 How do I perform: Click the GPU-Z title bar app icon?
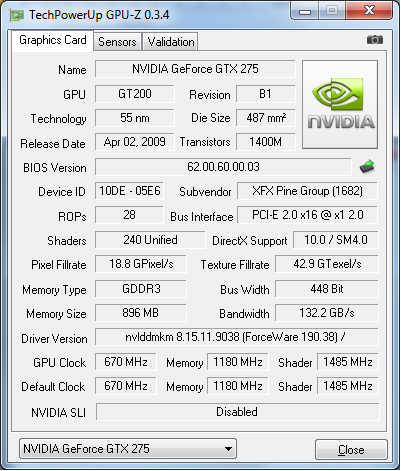pyautogui.click(x=17, y=15)
